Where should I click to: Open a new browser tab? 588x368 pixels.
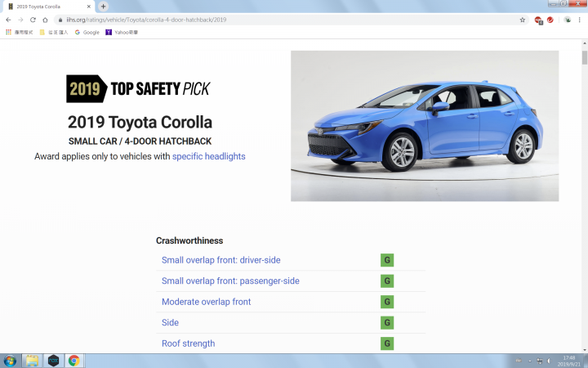point(103,7)
